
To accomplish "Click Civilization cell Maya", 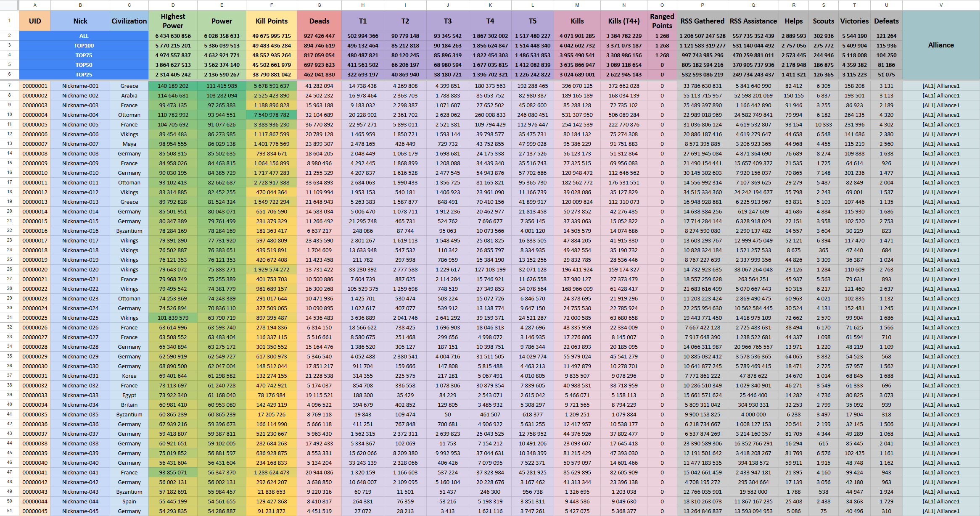I will 129,144.
